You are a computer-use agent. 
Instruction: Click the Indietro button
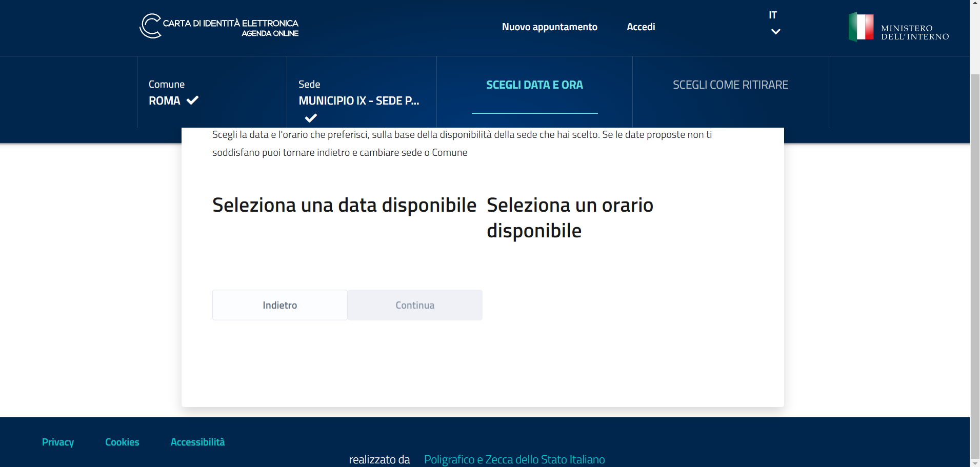click(280, 305)
